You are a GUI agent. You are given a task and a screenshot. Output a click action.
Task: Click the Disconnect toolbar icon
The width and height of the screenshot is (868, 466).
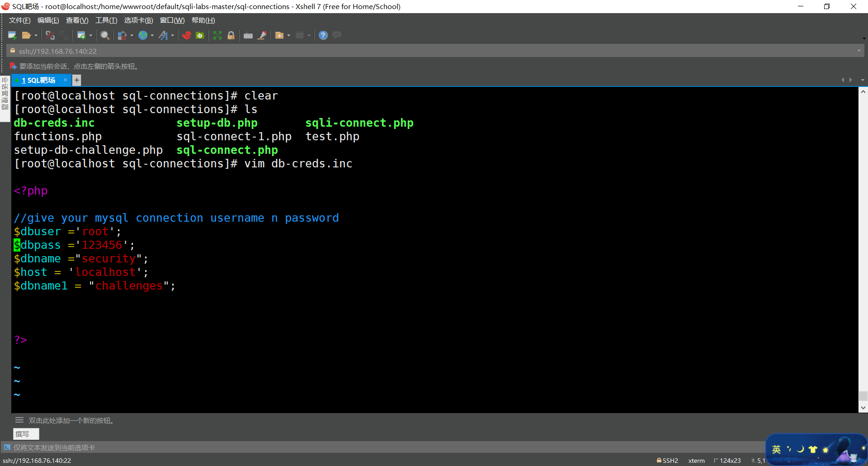coord(50,35)
